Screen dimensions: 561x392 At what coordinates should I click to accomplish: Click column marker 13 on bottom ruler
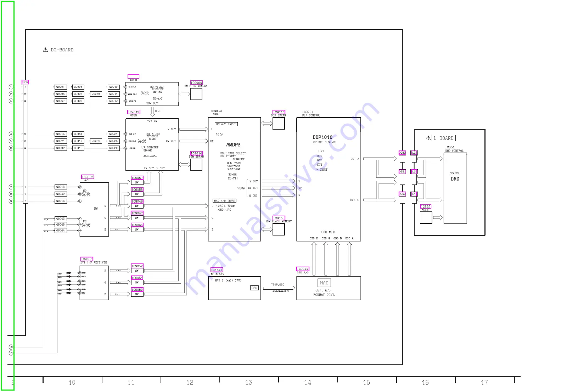(x=249, y=382)
